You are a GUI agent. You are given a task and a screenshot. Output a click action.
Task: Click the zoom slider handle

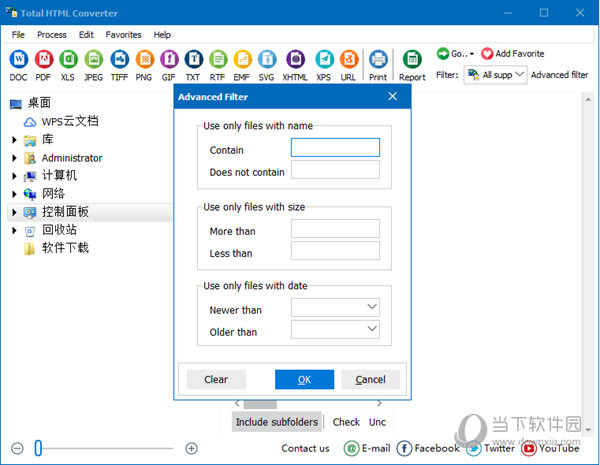[38, 448]
